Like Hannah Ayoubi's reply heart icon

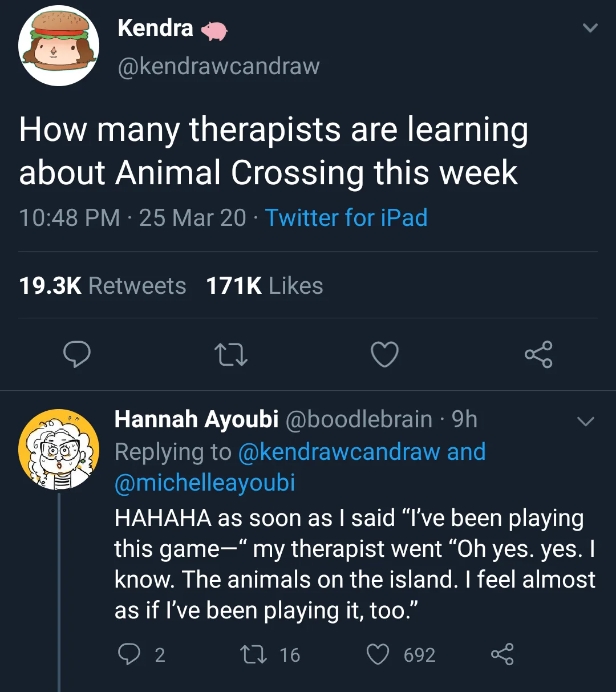400,654
